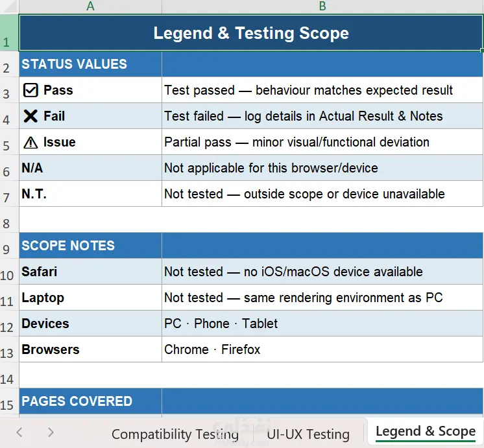Select column A header

[90, 6]
